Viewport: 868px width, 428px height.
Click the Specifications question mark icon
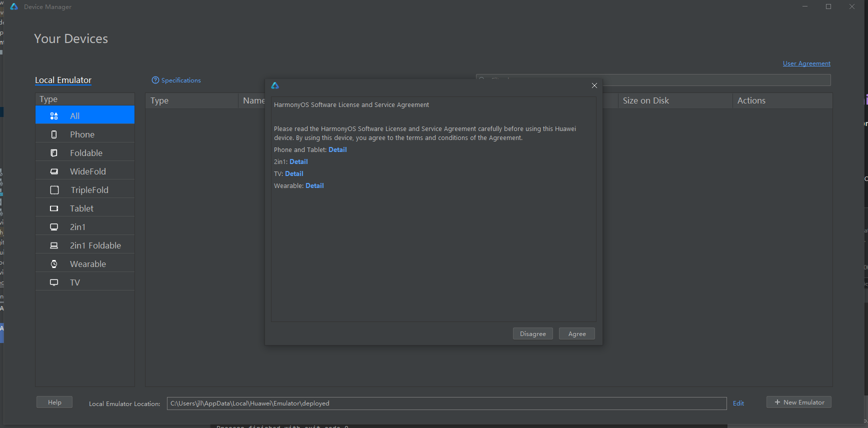[155, 80]
